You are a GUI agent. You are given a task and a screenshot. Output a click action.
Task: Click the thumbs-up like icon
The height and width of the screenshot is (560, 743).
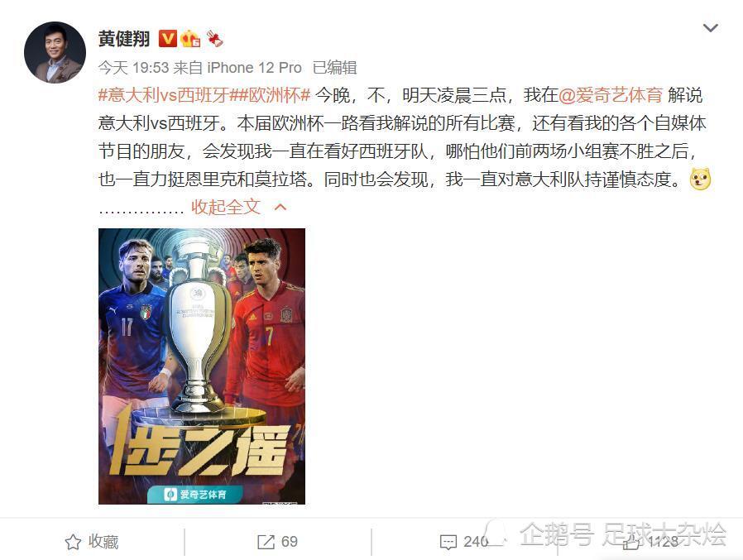(x=630, y=542)
